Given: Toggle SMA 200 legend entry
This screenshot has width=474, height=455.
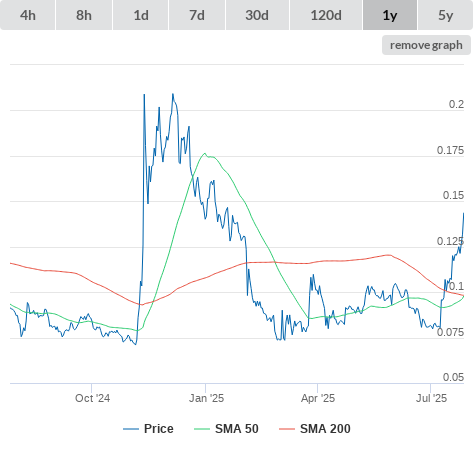Looking at the screenshot, I should point(325,429).
